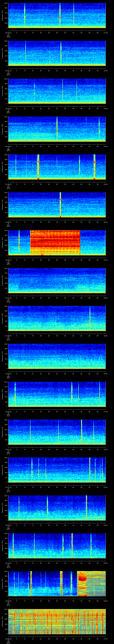Click the wide 18-second burst in the 23:44 spectrogram
The image size is (114, 644).
coord(38,167)
